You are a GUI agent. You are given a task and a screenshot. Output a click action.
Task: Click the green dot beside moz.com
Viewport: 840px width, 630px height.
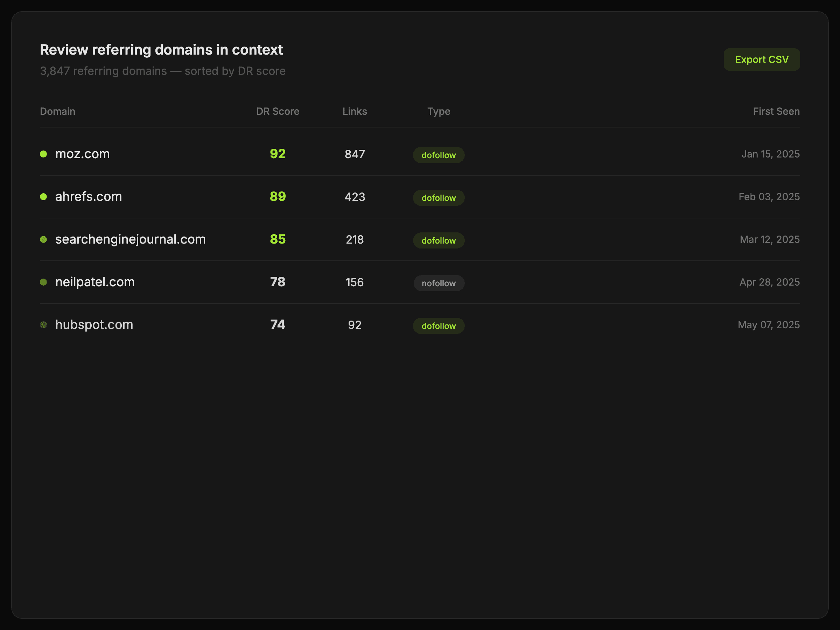pyautogui.click(x=44, y=154)
